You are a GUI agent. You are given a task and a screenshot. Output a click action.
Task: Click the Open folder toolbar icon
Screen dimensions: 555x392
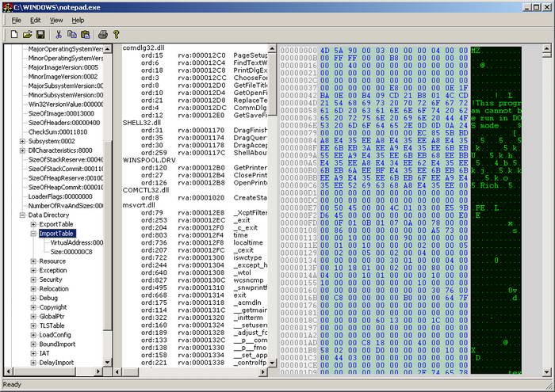pos(27,34)
